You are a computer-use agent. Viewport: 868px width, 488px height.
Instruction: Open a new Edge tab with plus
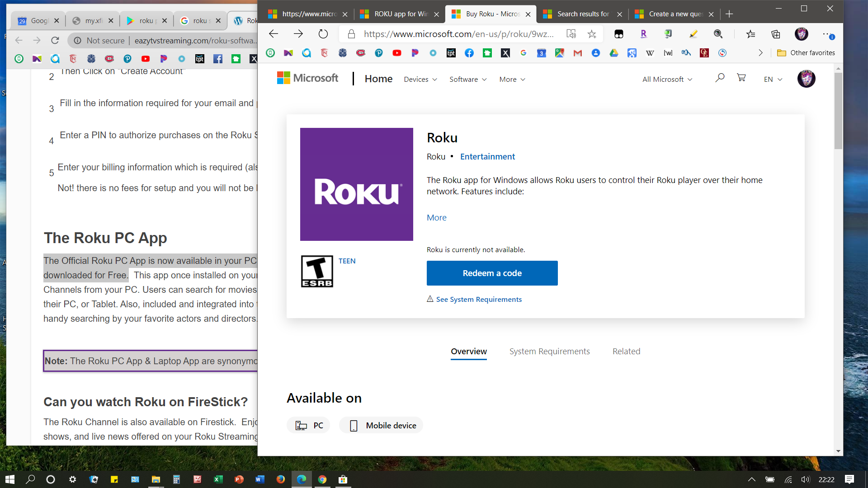tap(729, 14)
